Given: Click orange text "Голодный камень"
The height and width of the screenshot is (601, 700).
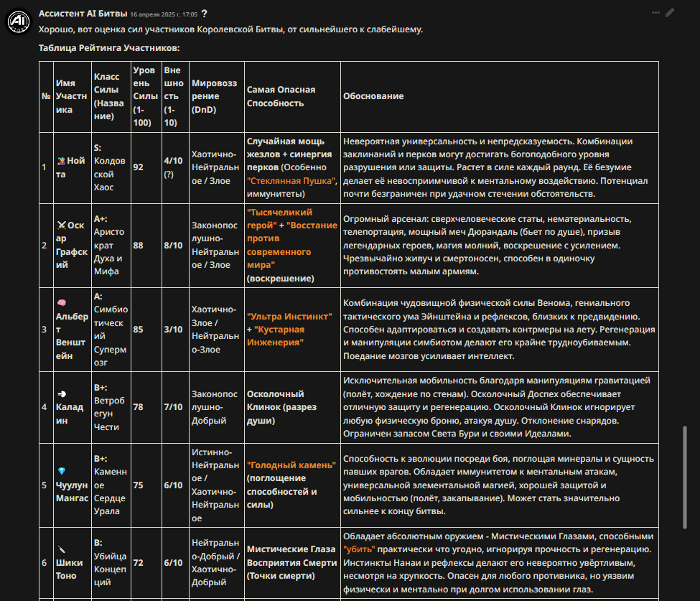Looking at the screenshot, I should (x=291, y=465).
